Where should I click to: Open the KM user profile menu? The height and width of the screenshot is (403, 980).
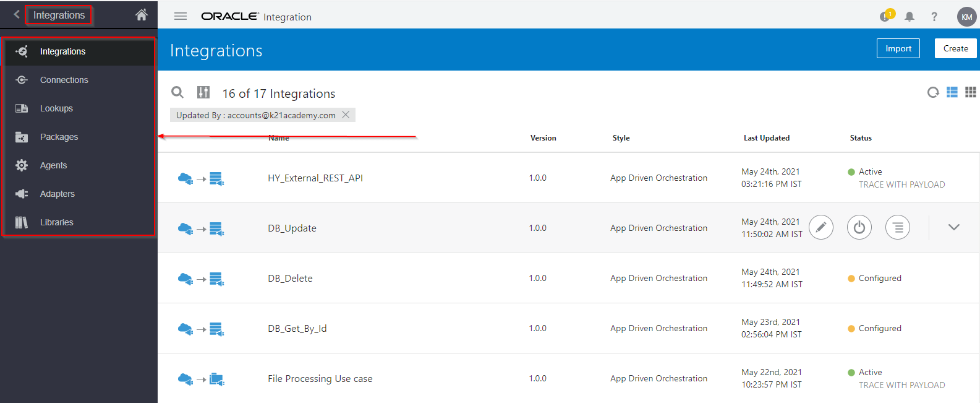click(x=966, y=17)
